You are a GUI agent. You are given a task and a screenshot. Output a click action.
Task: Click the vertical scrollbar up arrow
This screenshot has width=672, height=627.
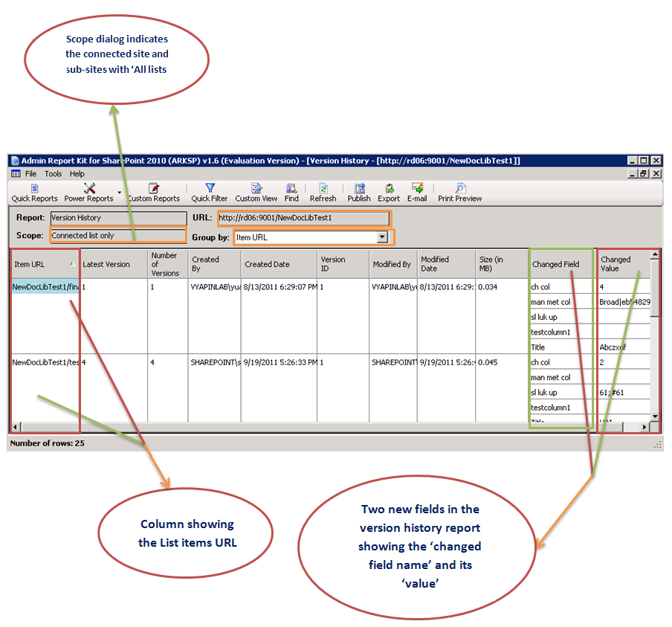[x=654, y=255]
